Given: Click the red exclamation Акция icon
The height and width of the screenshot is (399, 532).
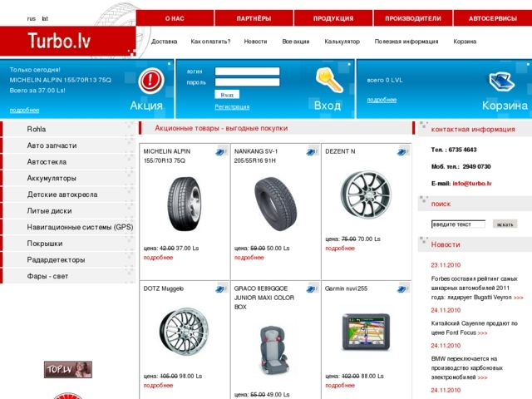Looking at the screenshot, I should coord(151,81).
